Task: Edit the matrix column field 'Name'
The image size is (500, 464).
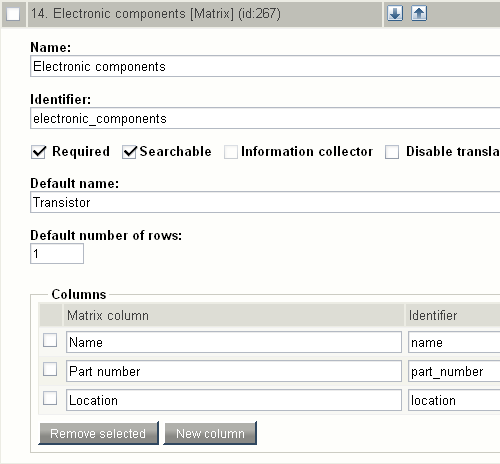Action: pos(234,342)
